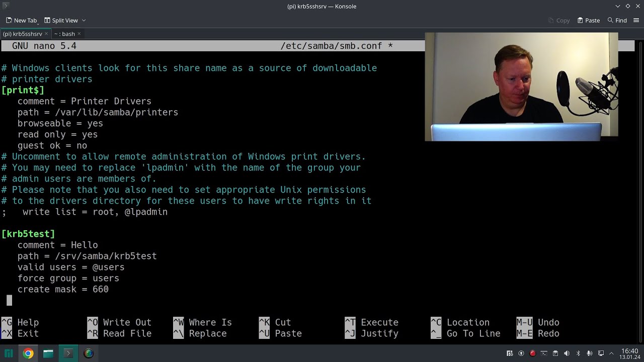This screenshot has width=644, height=362.
Task: Open the network connection tray icon
Action: pyautogui.click(x=601, y=353)
